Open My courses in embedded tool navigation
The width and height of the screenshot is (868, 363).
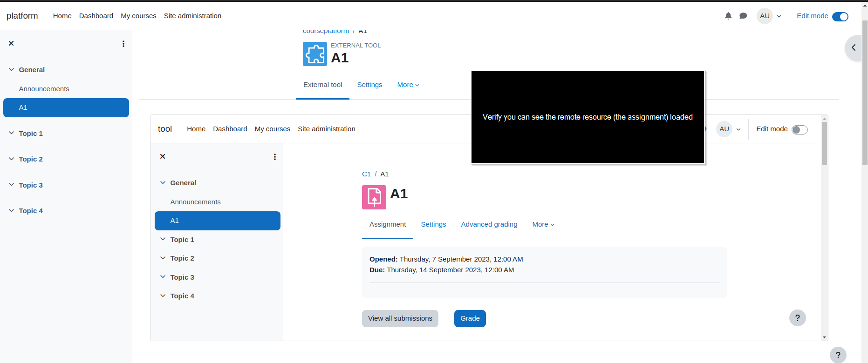click(273, 129)
